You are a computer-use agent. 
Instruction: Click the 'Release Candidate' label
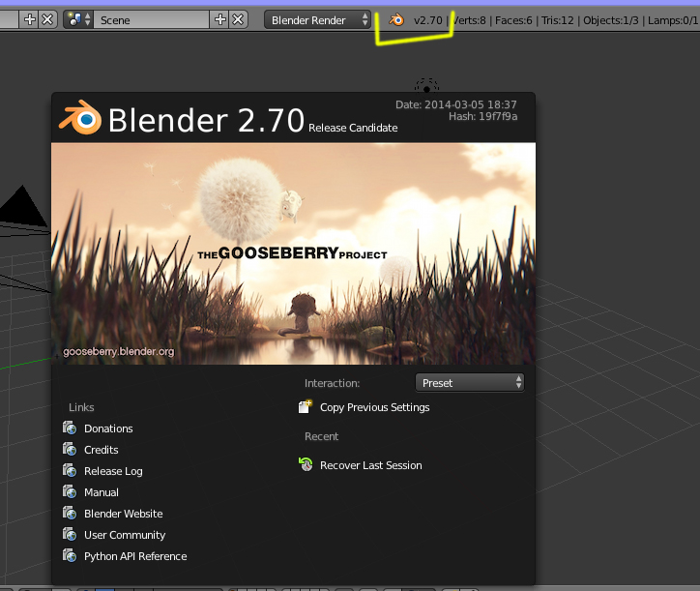click(353, 128)
